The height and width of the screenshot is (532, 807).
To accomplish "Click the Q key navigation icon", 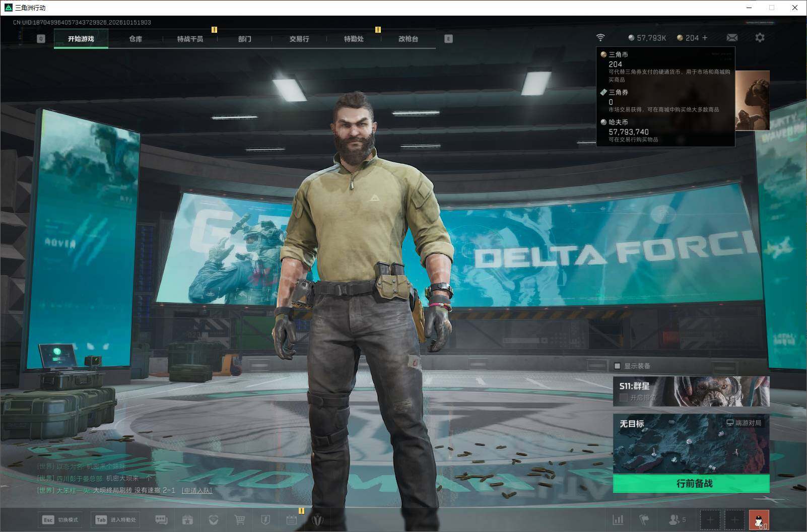I will [x=41, y=39].
